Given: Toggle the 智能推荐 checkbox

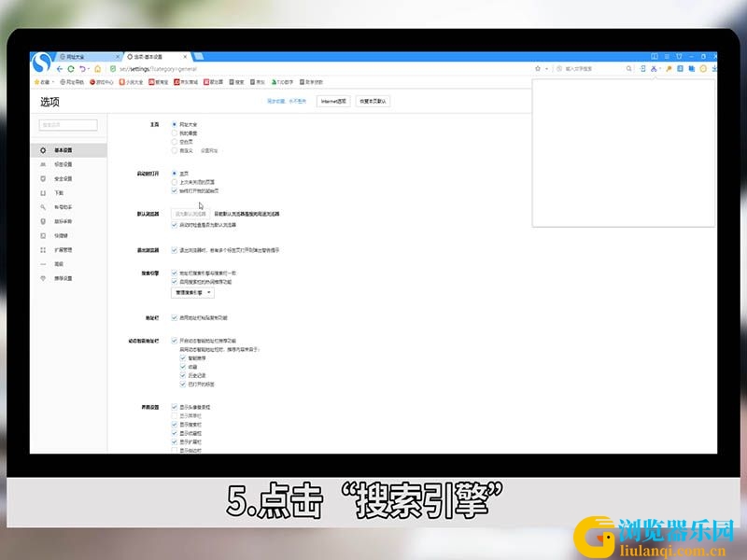Looking at the screenshot, I should 183,358.
